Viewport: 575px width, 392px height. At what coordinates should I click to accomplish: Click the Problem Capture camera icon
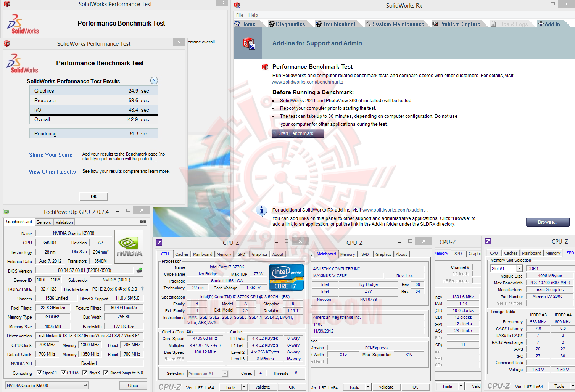(435, 24)
